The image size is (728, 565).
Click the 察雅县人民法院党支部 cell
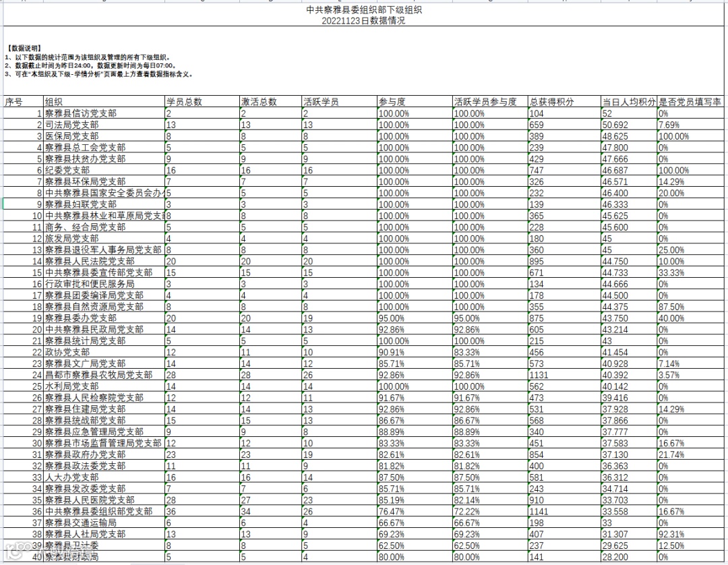104,262
